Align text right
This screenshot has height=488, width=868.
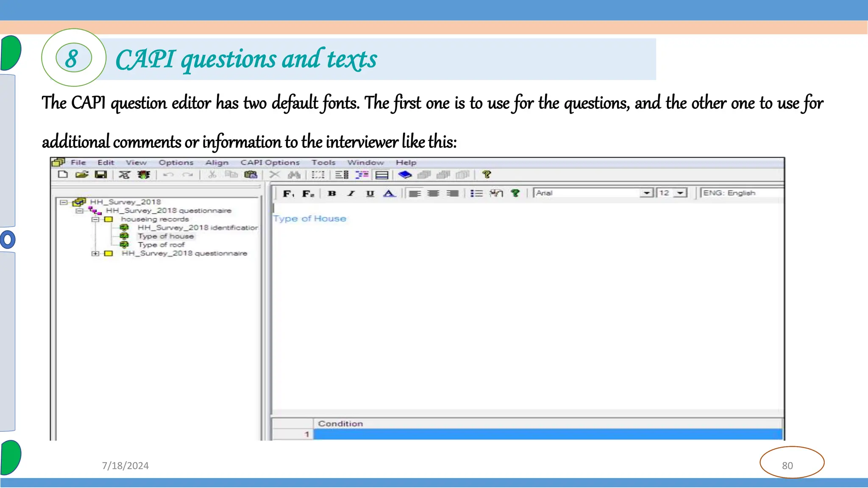tap(452, 194)
